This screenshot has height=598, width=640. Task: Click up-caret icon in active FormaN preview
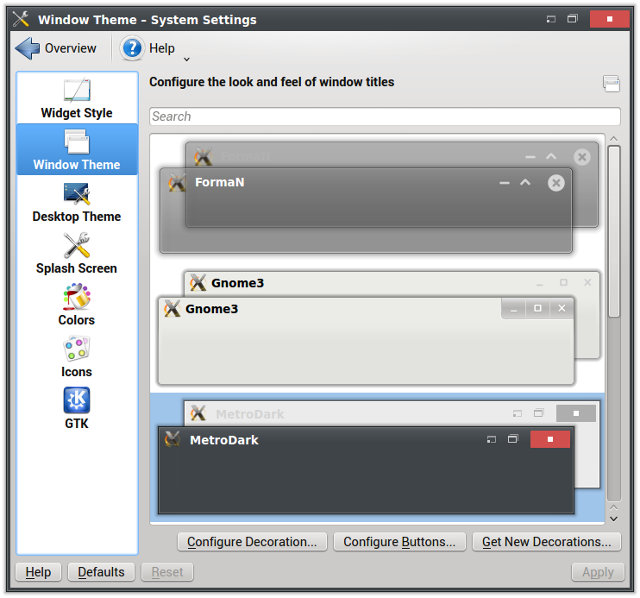coord(525,182)
